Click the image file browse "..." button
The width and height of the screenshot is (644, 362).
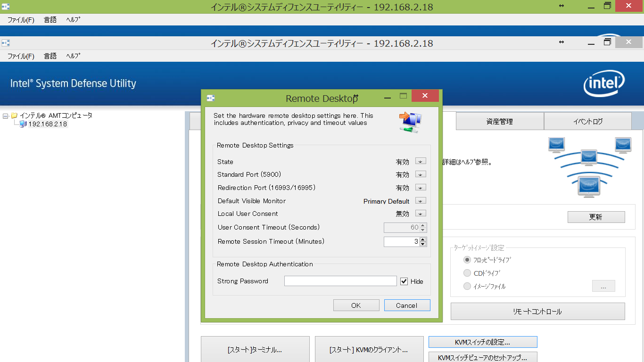click(603, 286)
